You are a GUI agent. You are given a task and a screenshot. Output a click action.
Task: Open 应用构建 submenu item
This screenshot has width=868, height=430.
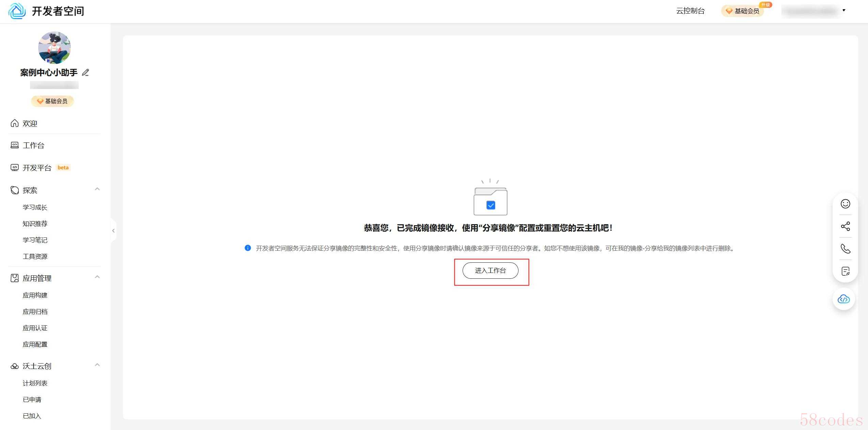[x=35, y=295]
